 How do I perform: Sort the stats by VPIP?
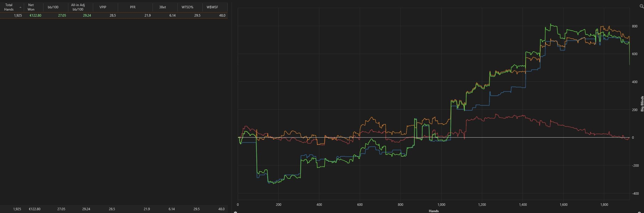point(103,7)
